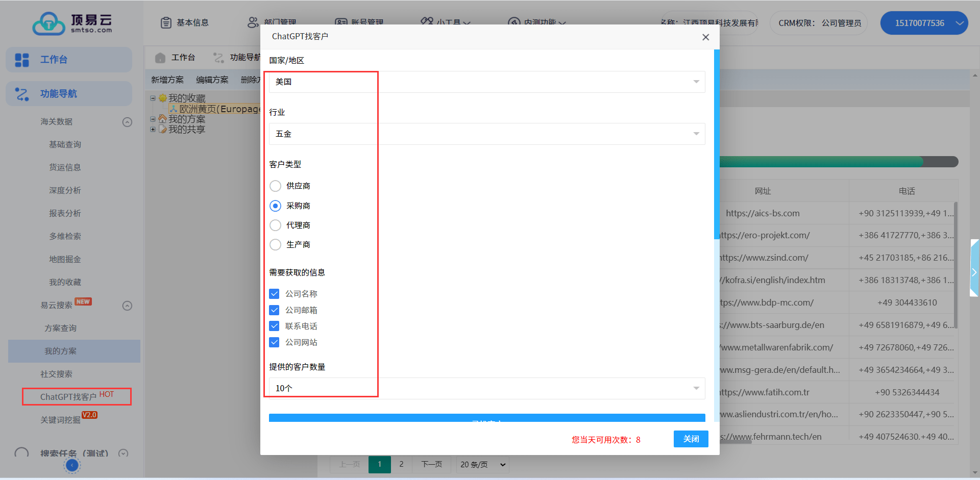980x480 pixels.
Task: Click the 顶易云 cloud logo icon
Action: tap(48, 23)
